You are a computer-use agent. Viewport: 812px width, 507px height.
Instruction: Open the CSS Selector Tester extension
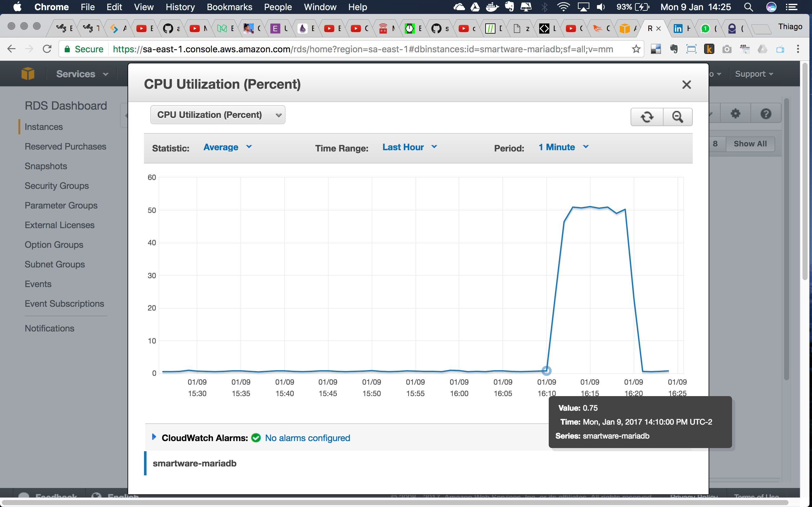[x=744, y=49]
